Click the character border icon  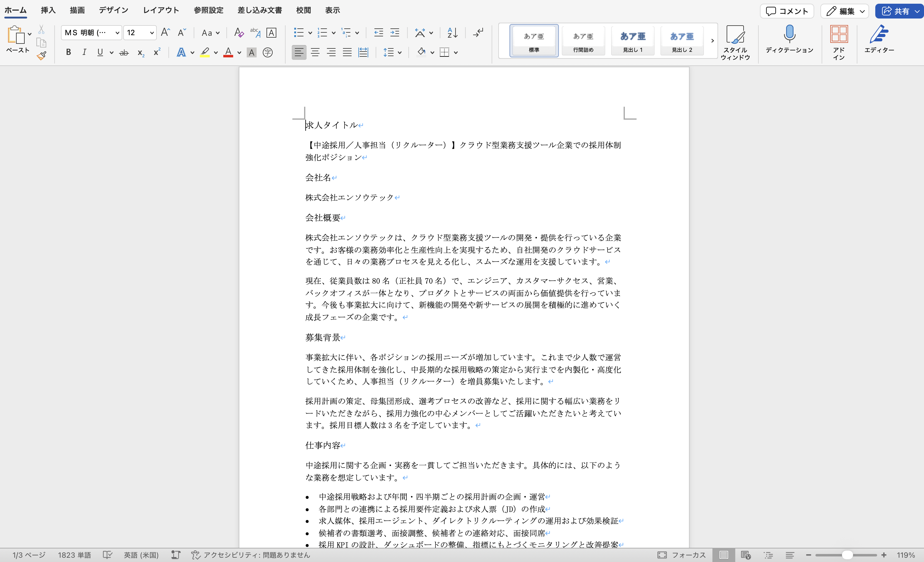coord(271,33)
